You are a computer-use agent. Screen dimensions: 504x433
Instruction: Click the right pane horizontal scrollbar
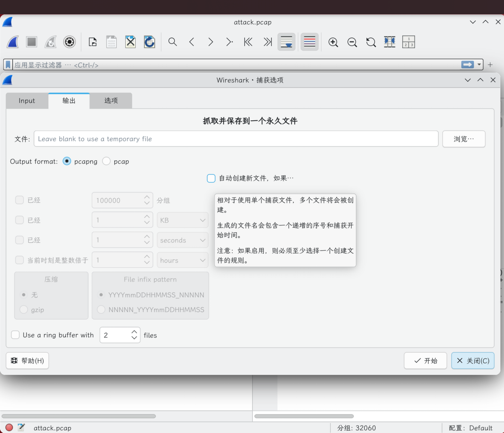coord(304,416)
